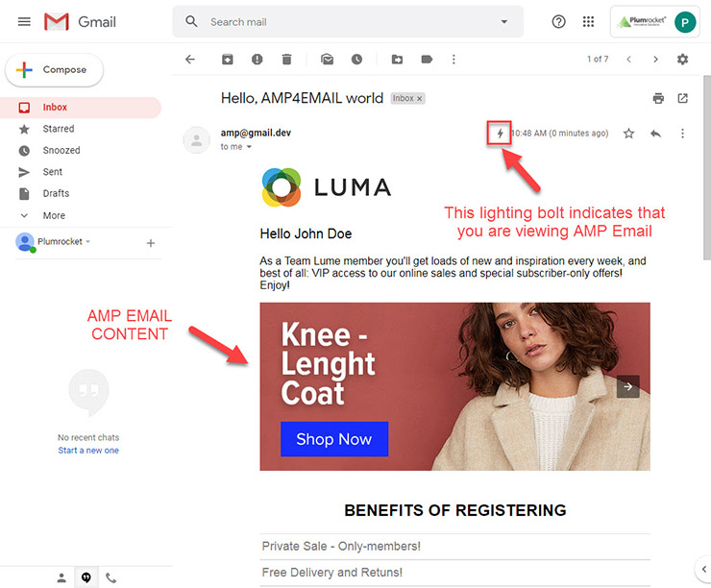Click the LUMA logo

[x=327, y=187]
